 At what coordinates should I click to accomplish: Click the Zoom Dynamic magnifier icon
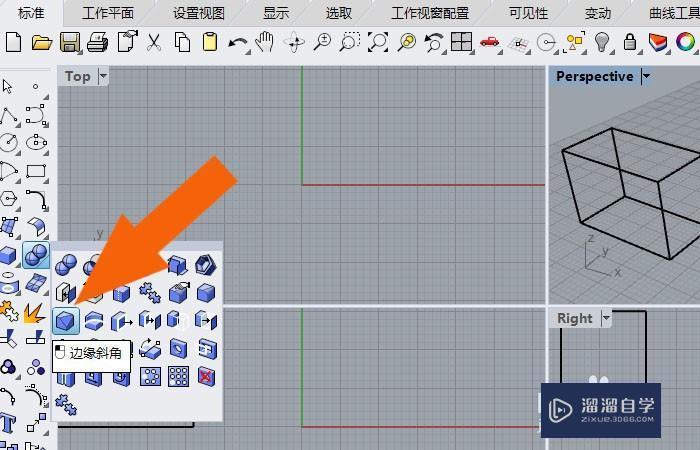pyautogui.click(x=322, y=42)
